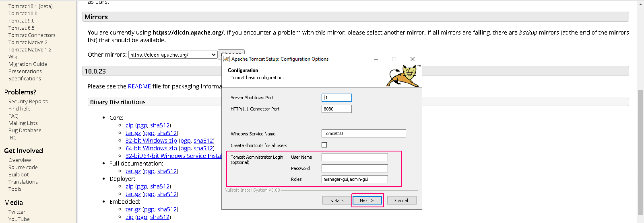Open YouTube link under Media
This screenshot has height=223, width=644.
point(19,219)
